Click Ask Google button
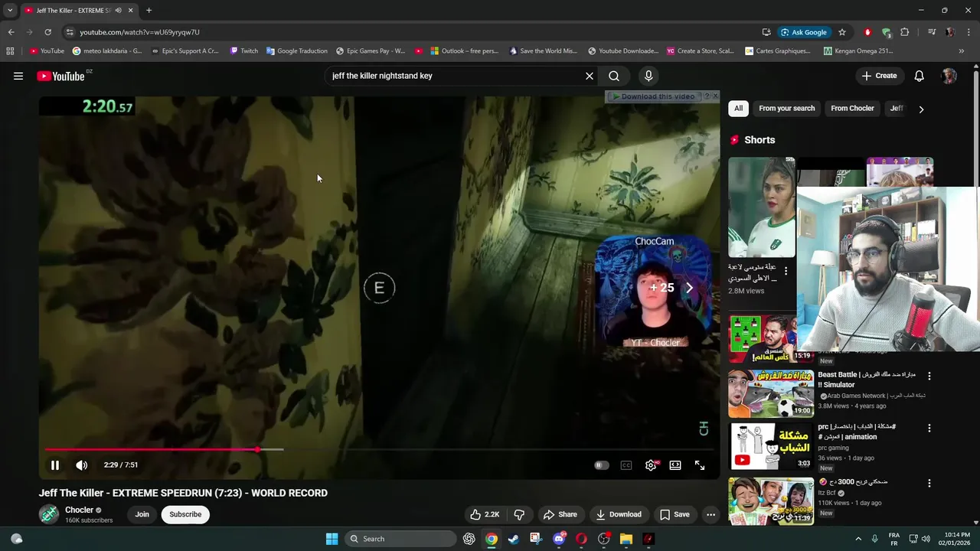 tap(804, 32)
